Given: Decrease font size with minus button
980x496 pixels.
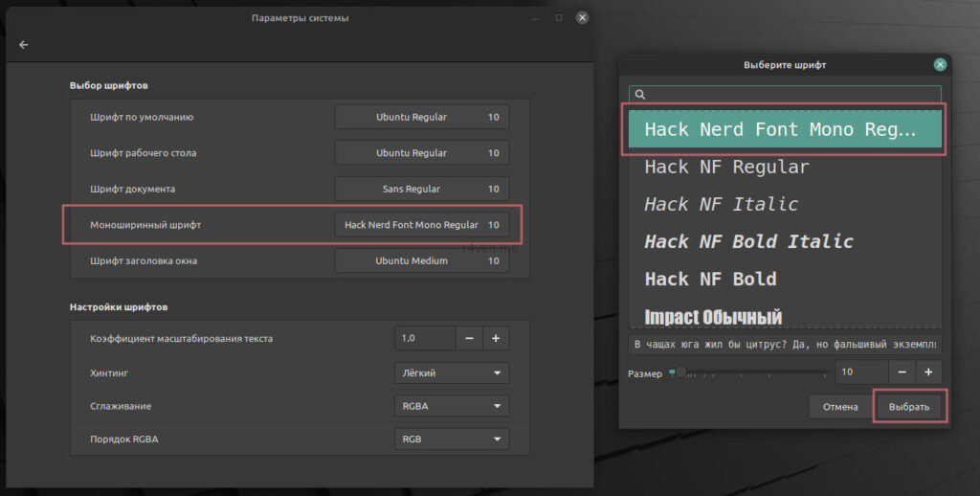Looking at the screenshot, I should [902, 372].
